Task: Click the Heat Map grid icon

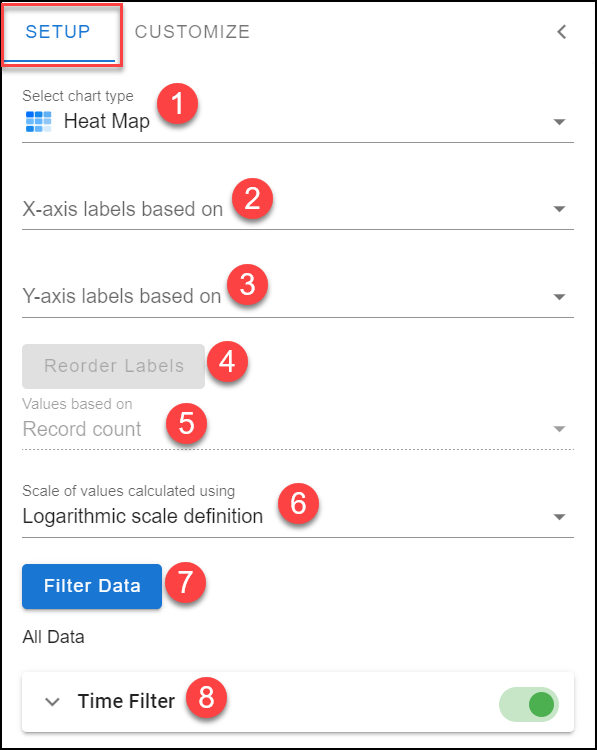Action: click(x=38, y=121)
